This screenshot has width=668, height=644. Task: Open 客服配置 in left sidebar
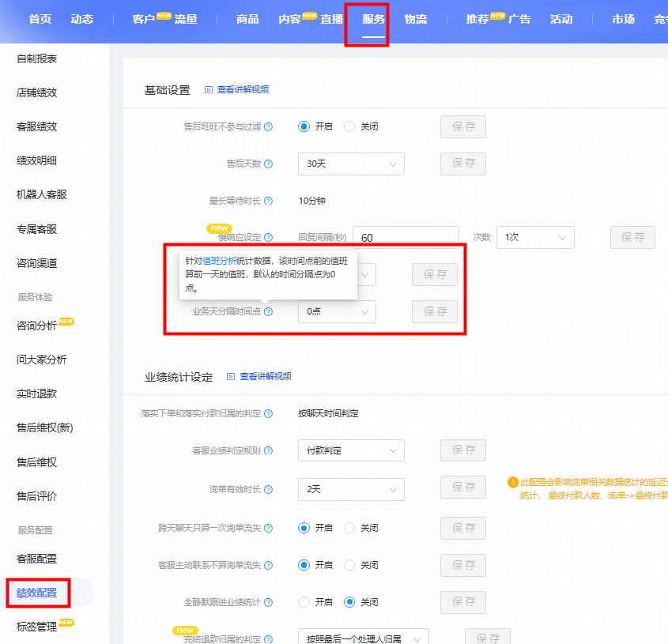36,559
